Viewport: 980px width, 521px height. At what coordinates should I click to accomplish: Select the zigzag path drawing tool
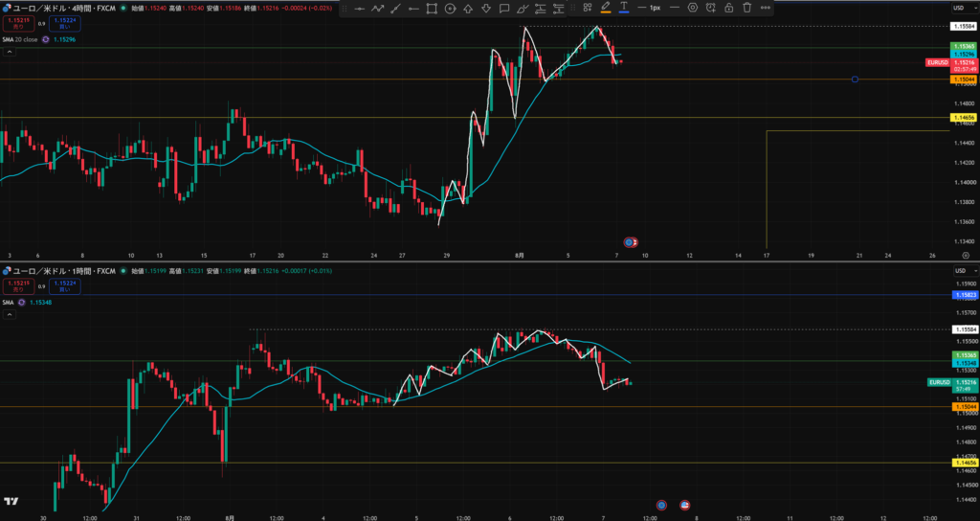[x=377, y=8]
